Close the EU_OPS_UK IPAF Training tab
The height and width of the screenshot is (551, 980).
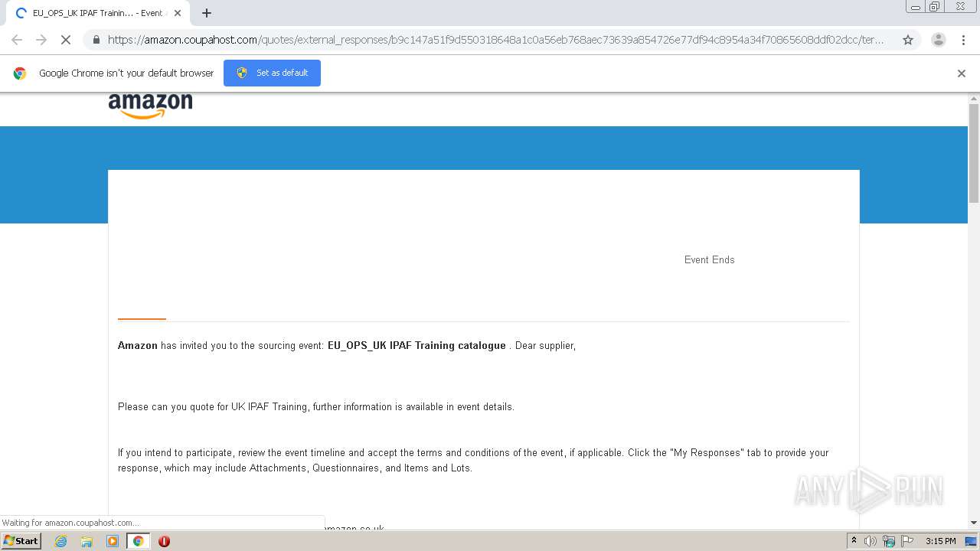(178, 13)
